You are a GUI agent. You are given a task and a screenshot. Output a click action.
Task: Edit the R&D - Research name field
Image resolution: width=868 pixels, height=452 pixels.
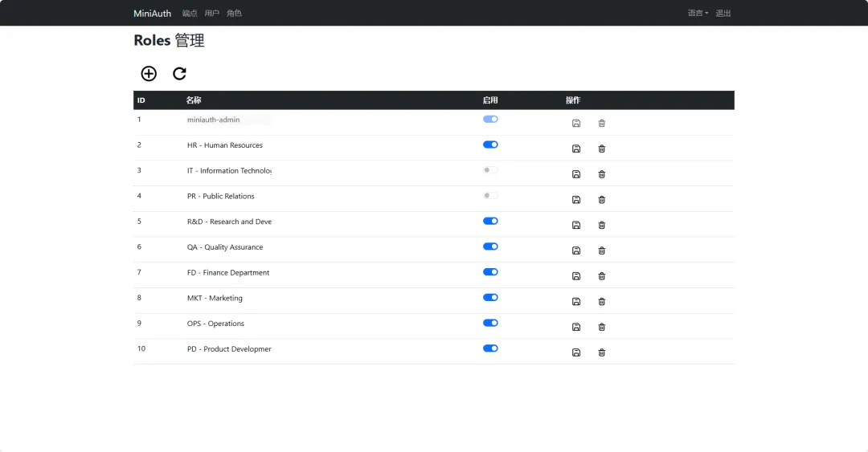tap(228, 222)
